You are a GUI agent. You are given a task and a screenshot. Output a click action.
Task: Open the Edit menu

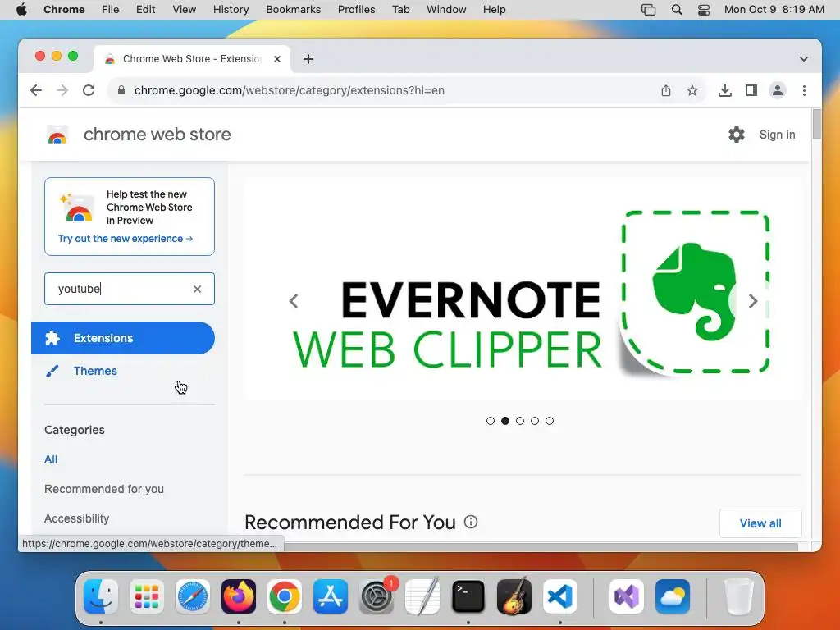145,10
